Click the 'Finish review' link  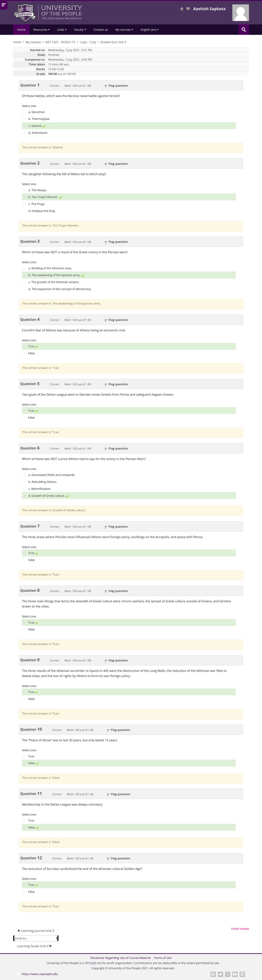pyautogui.click(x=240, y=928)
